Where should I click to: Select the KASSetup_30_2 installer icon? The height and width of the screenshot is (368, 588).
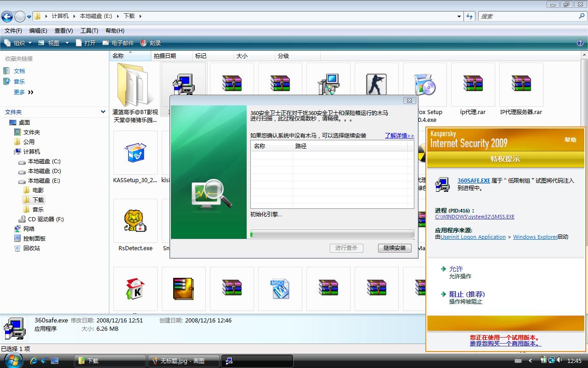135,152
